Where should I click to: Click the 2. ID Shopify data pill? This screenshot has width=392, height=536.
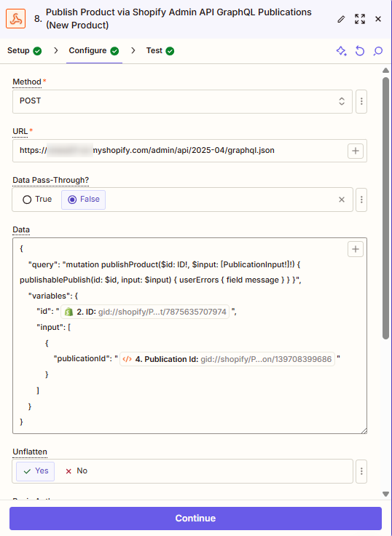tap(145, 312)
